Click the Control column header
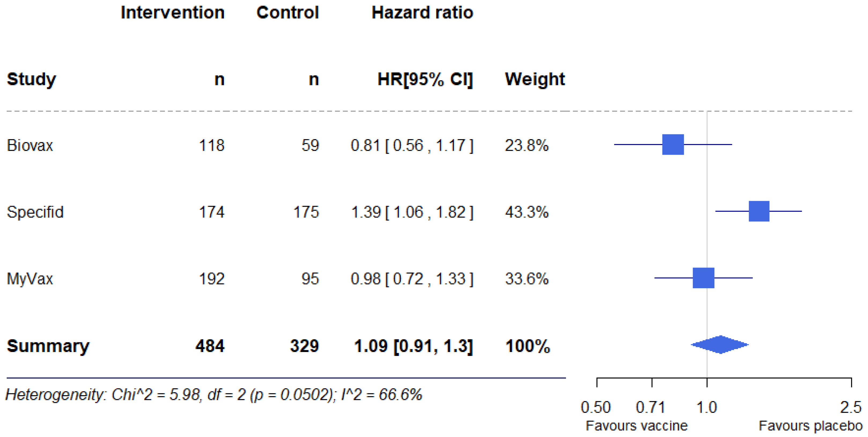Image resolution: width=868 pixels, height=437 pixels. pyautogui.click(x=287, y=13)
